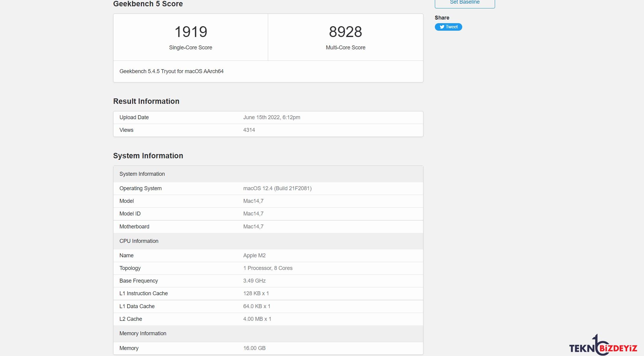Click the Base Frequency label
644x356 pixels.
(x=139, y=281)
